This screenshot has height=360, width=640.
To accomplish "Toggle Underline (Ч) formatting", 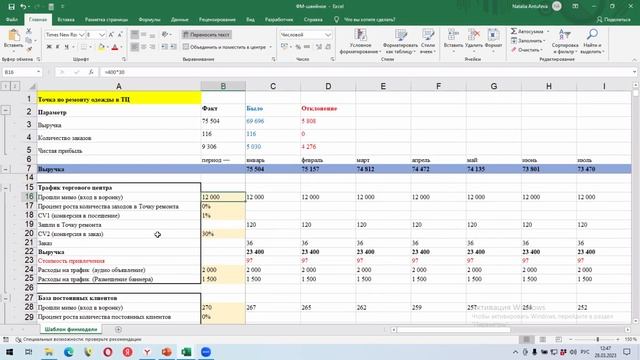I will tap(67, 47).
